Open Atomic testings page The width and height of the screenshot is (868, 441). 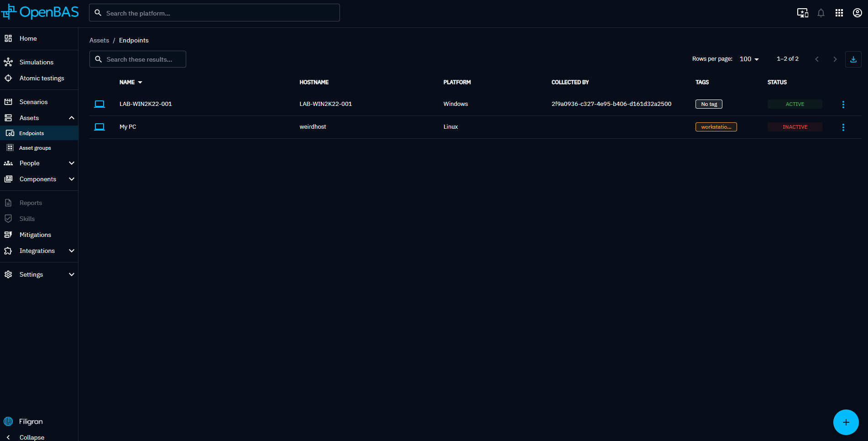[42, 78]
